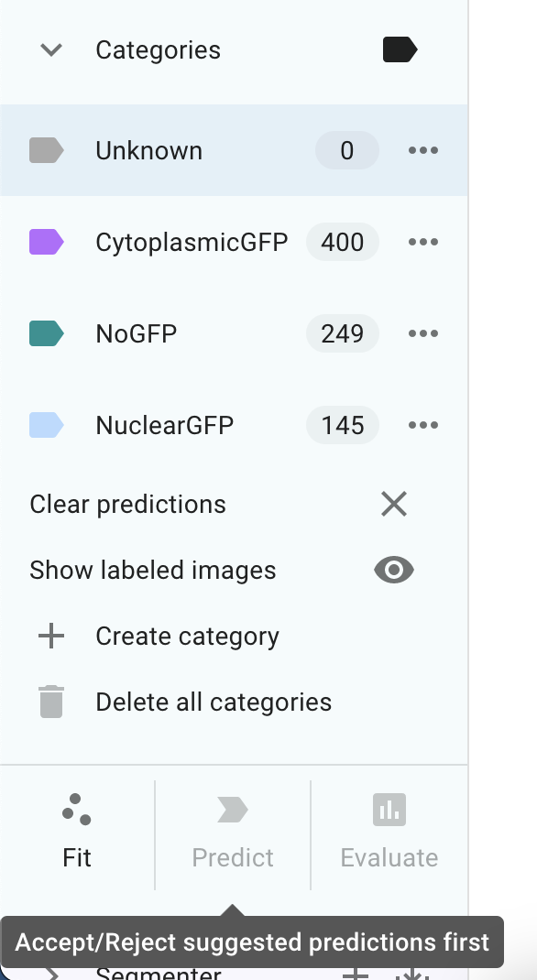This screenshot has height=980, width=537.
Task: Click the Delete all categories trash icon
Action: coord(50,702)
